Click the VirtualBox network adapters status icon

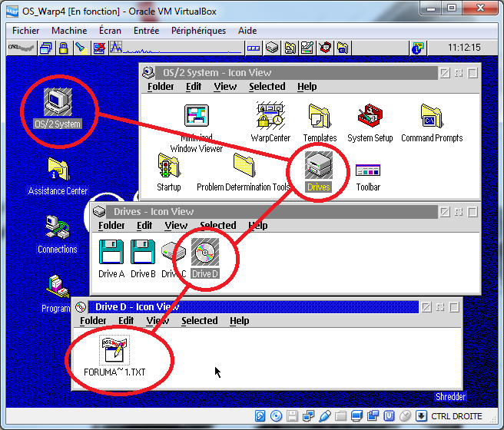(308, 416)
